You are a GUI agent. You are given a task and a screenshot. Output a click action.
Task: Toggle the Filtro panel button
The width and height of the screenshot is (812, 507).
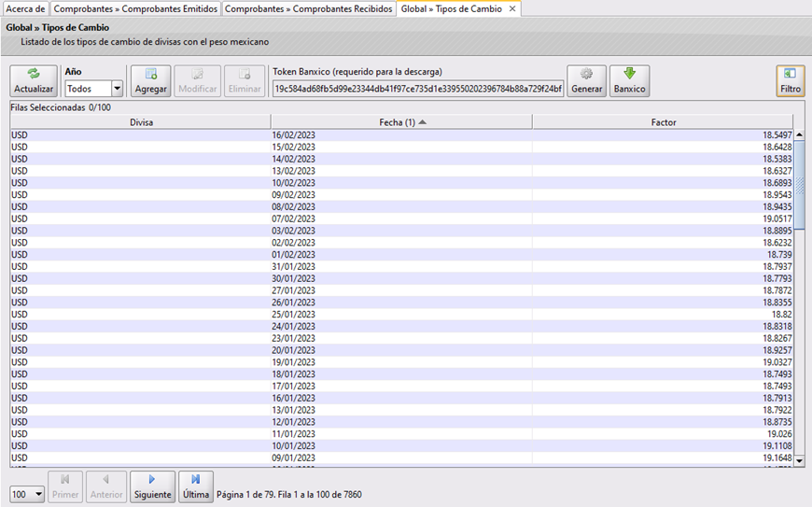click(791, 81)
